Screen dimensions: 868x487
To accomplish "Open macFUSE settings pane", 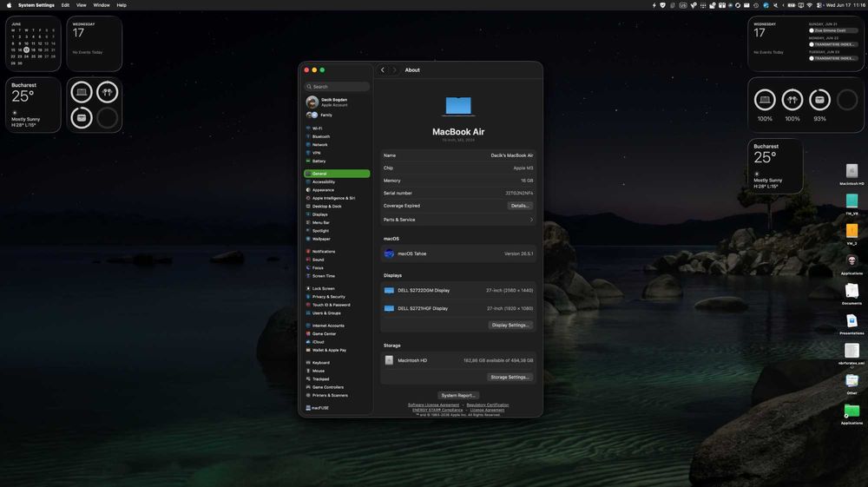I will pos(337,408).
